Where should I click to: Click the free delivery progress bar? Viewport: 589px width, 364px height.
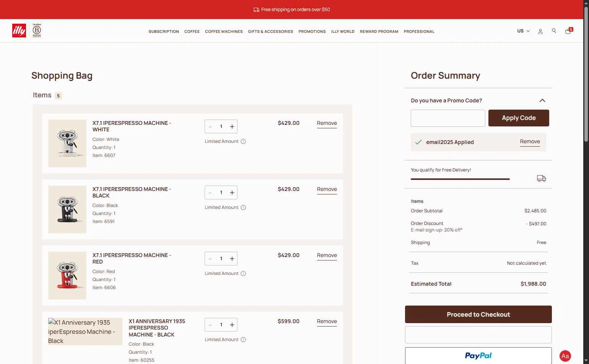point(460,179)
